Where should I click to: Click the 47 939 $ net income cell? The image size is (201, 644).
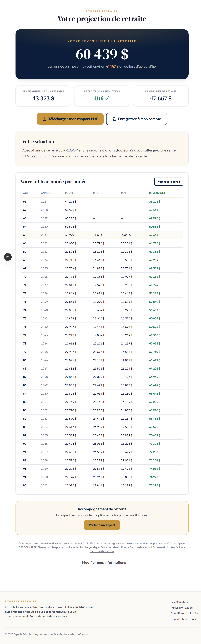coord(155,260)
